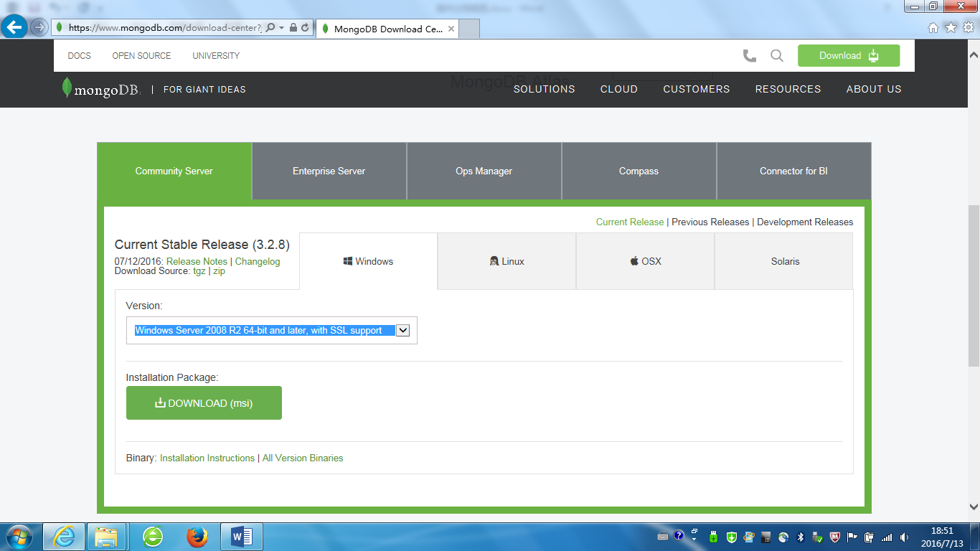Open the Windows Start button
The height and width of the screenshot is (551, 980).
click(18, 537)
